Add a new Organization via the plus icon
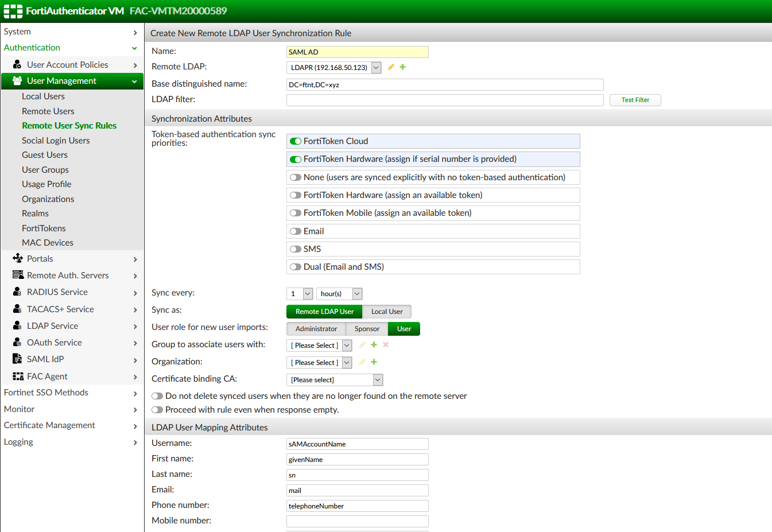This screenshot has width=772, height=532. point(374,362)
